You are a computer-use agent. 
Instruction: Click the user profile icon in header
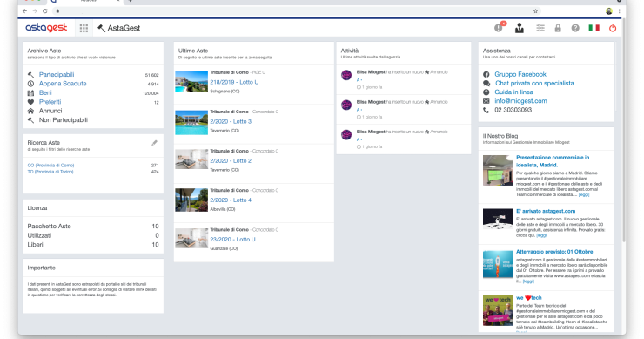pyautogui.click(x=520, y=28)
